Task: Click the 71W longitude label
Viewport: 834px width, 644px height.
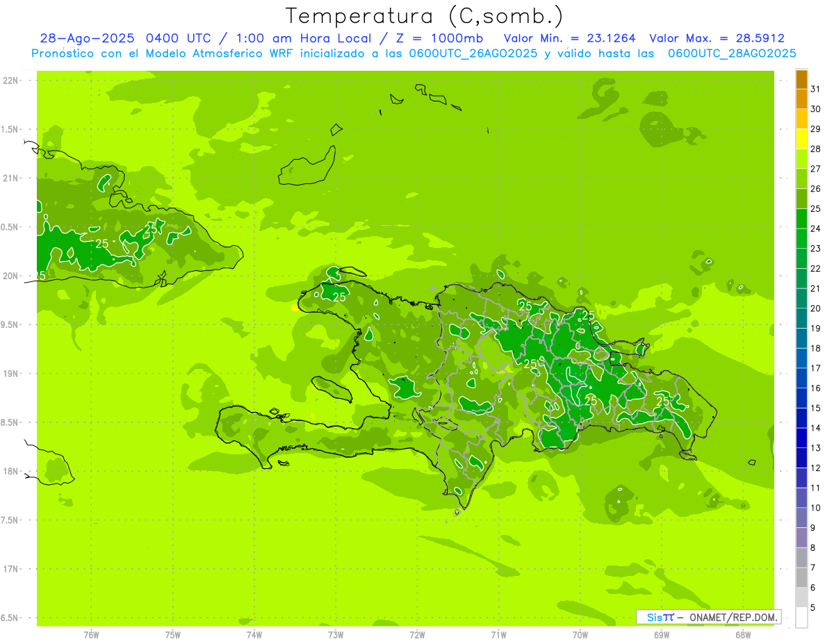Action: [x=498, y=635]
